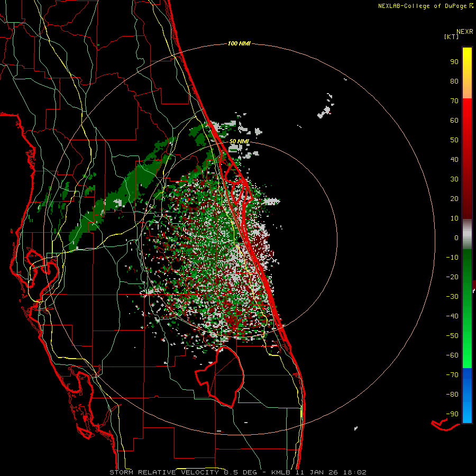Click the 100 NMI range ring label
This screenshot has width=476, height=476.
(x=239, y=44)
